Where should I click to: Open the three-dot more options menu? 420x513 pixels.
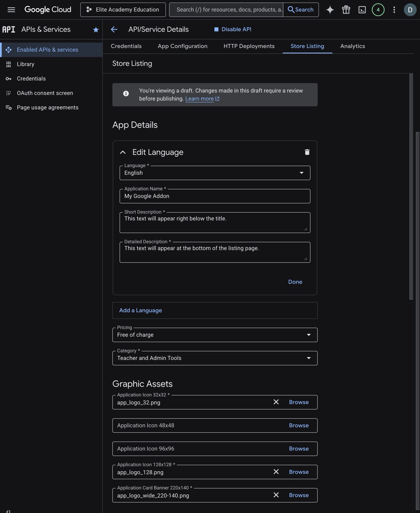pos(394,10)
